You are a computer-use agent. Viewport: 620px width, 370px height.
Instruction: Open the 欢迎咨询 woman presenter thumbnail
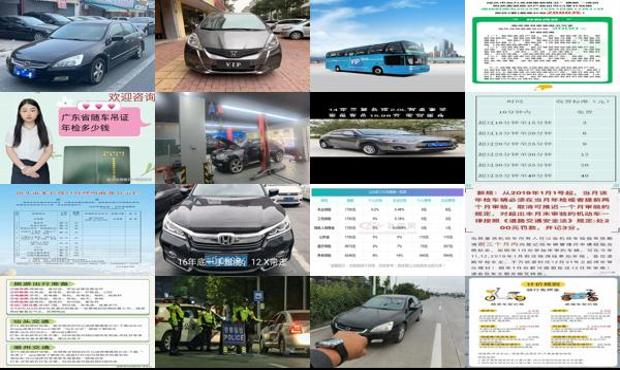tap(77, 138)
